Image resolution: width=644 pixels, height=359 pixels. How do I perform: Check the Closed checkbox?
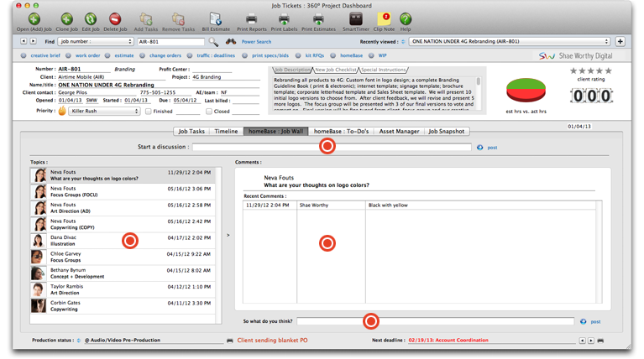(x=209, y=111)
